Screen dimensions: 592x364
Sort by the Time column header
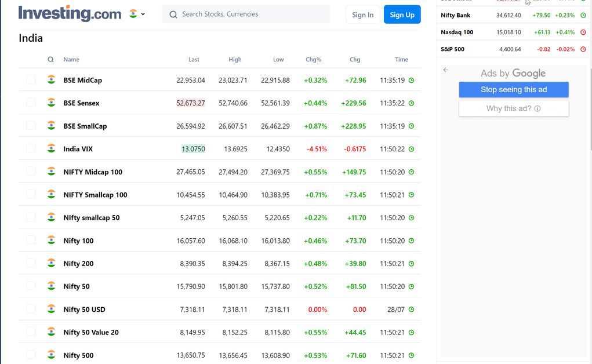[401, 60]
